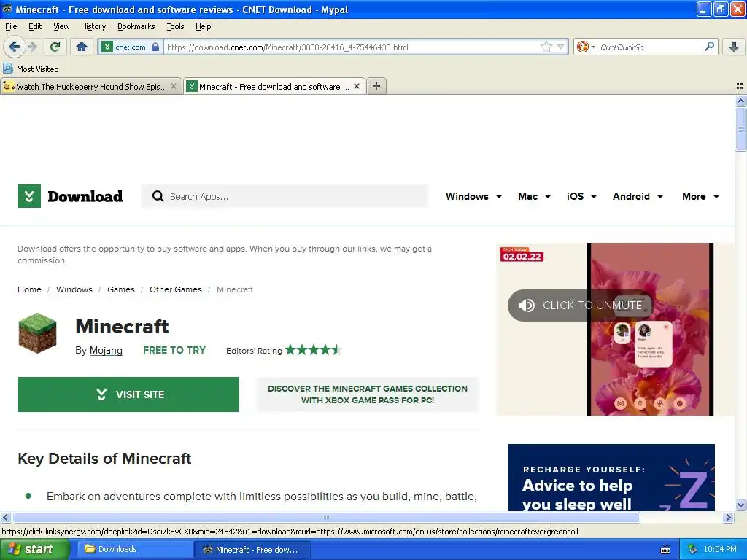Screen dimensions: 747x560
Task: Click the system tray network icon
Action: coord(693,549)
